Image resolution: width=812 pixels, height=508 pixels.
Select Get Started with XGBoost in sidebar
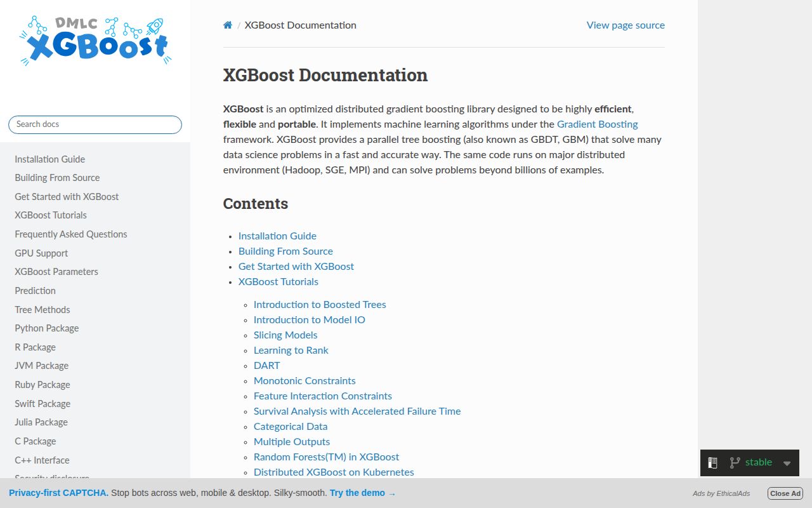click(x=67, y=197)
